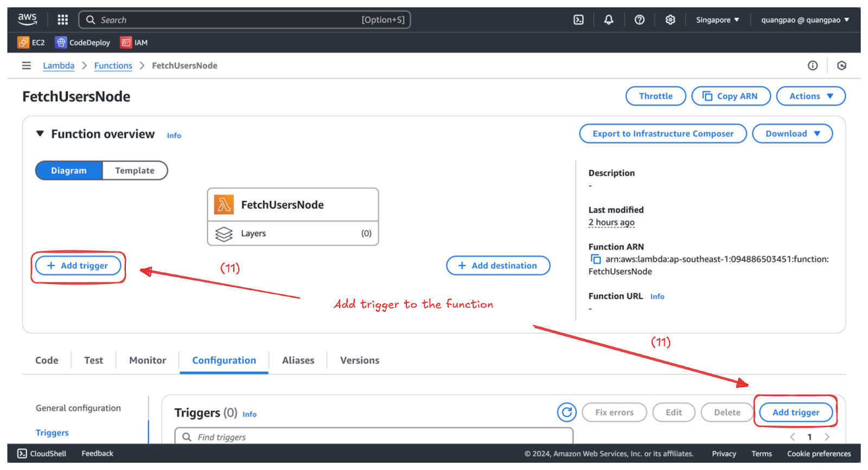The height and width of the screenshot is (470, 868).
Task: Refresh the Triggers list
Action: 567,413
